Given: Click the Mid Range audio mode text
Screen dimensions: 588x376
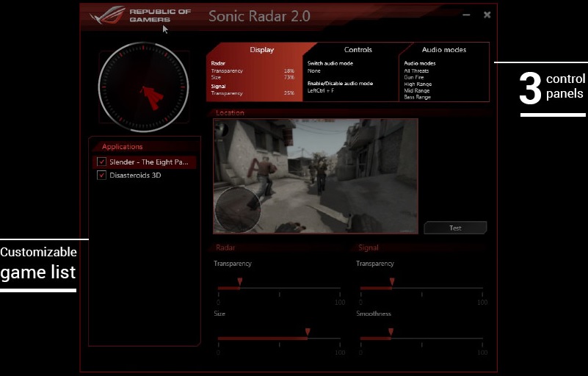Looking at the screenshot, I should [x=417, y=90].
